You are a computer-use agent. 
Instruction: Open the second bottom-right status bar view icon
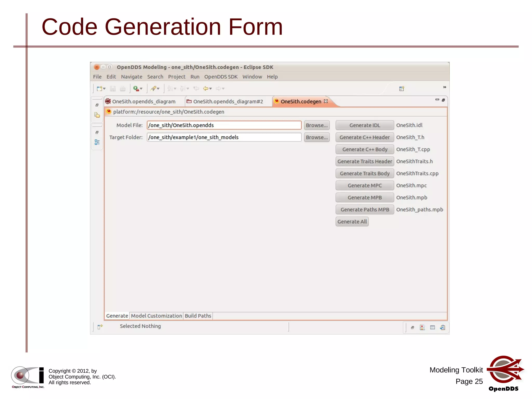(422, 328)
